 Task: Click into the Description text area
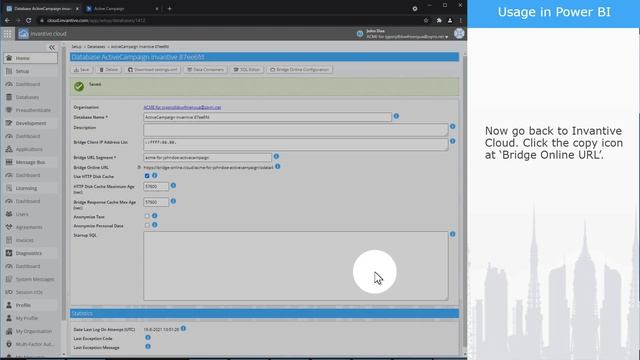pos(296,130)
